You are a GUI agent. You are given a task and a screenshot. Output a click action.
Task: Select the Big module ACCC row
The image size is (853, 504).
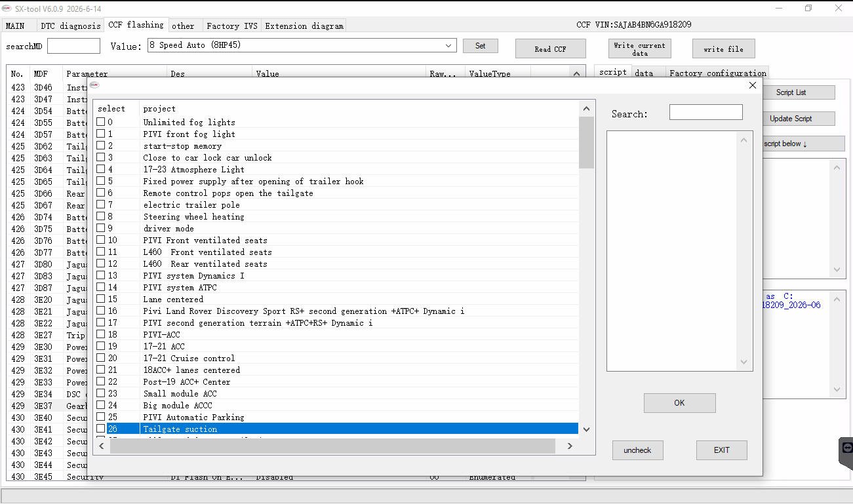click(337, 405)
